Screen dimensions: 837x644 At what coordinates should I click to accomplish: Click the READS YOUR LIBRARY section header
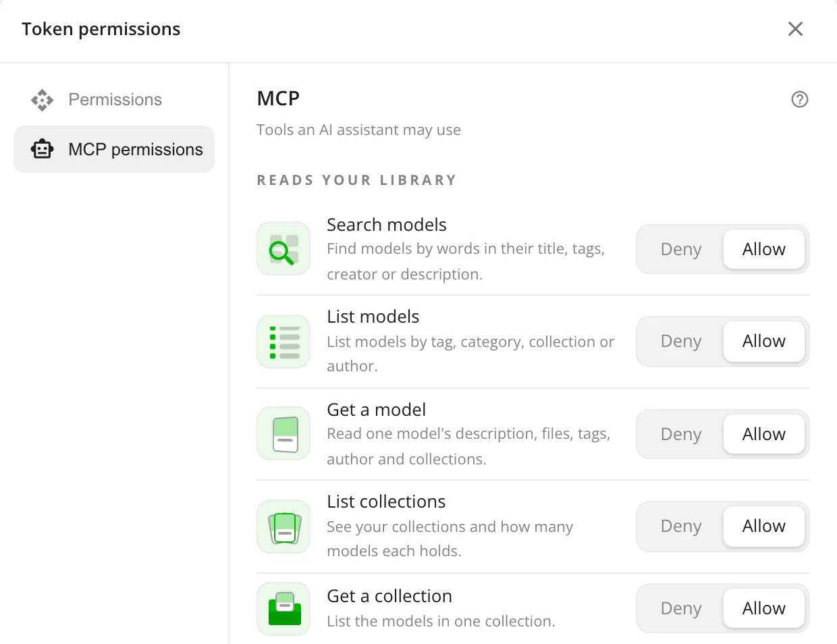(357, 180)
